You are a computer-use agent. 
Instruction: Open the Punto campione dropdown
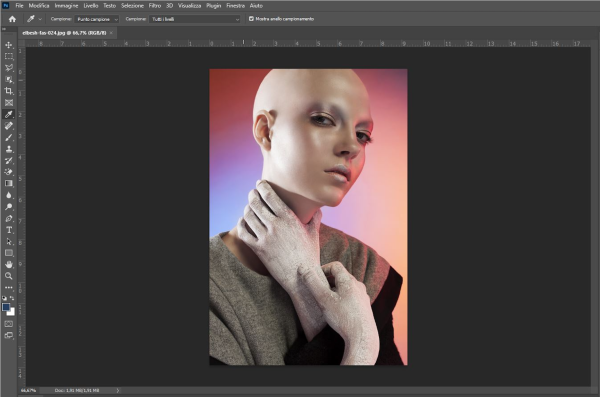(97, 19)
